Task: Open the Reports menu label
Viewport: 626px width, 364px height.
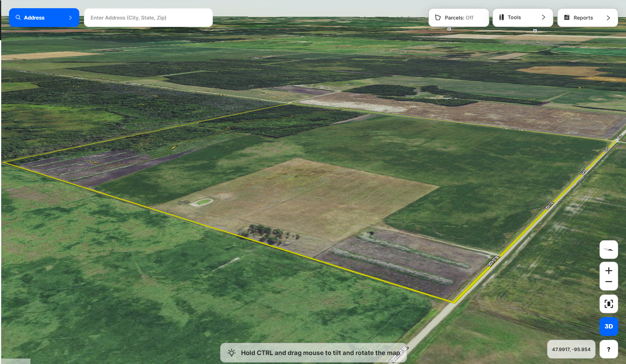Action: click(583, 18)
